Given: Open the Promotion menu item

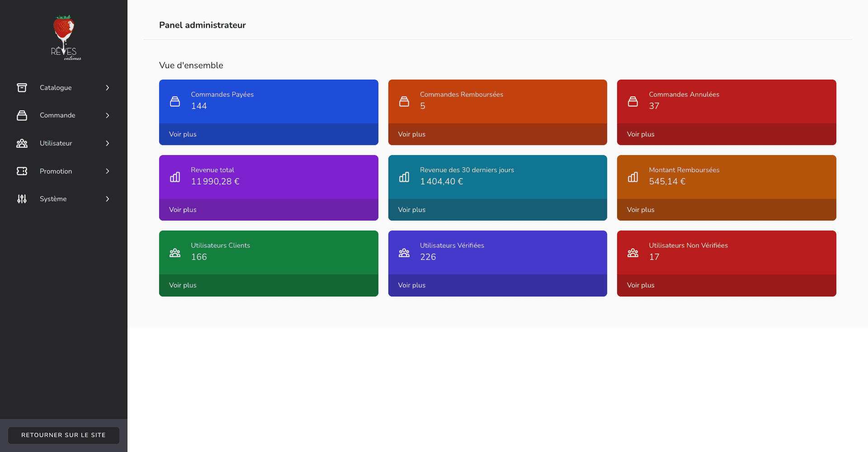Looking at the screenshot, I should click(56, 171).
